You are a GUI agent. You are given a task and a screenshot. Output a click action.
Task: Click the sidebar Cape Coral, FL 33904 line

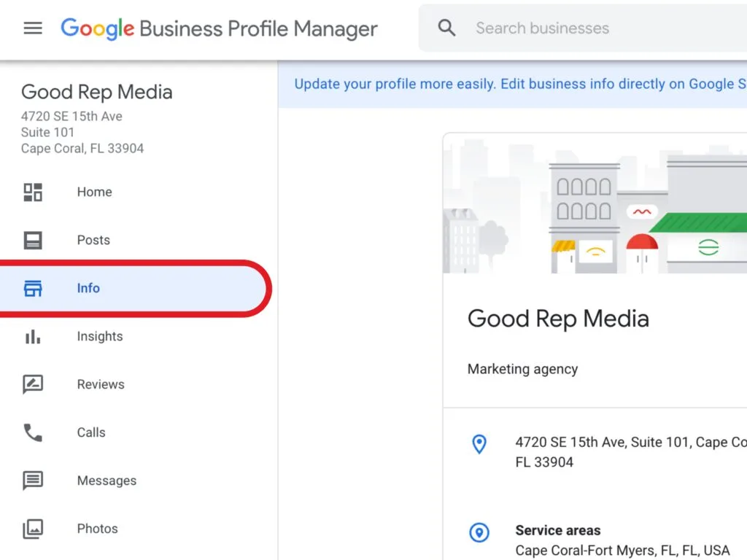pyautogui.click(x=82, y=149)
